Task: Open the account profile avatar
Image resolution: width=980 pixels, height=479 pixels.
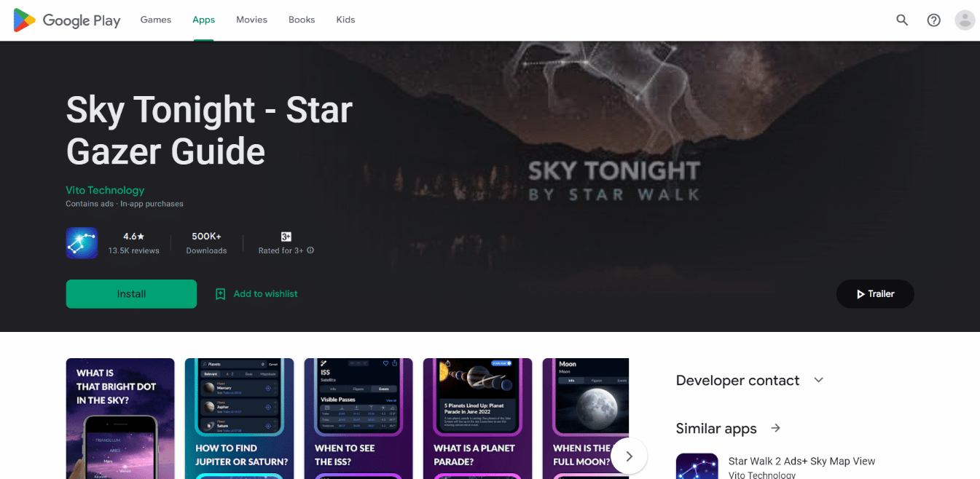Action: [x=965, y=20]
